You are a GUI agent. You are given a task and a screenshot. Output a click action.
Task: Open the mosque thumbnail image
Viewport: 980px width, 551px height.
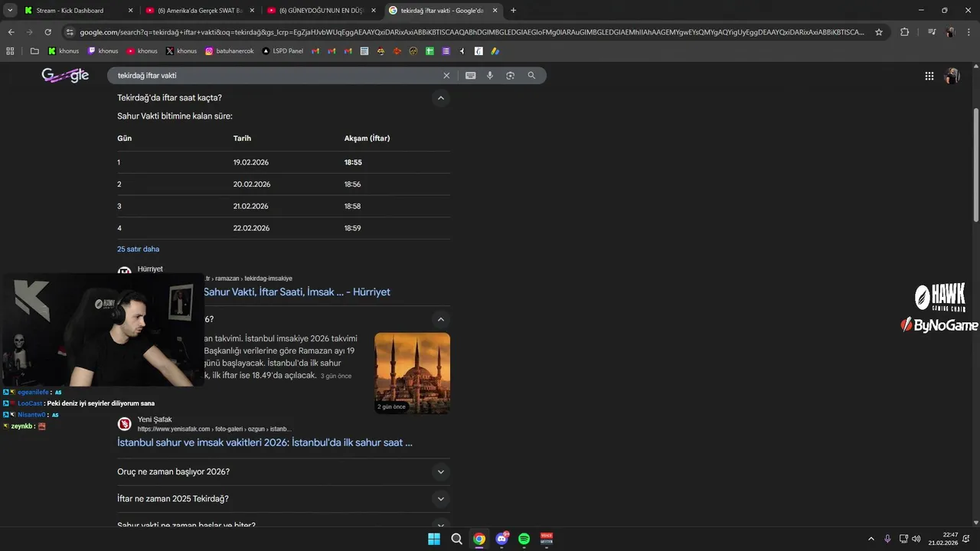point(412,373)
